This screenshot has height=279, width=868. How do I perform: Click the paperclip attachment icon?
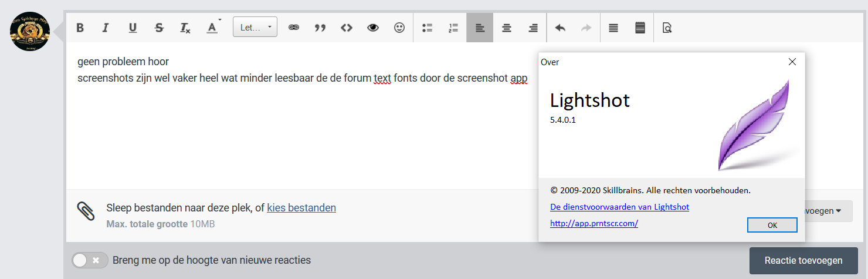(x=86, y=211)
